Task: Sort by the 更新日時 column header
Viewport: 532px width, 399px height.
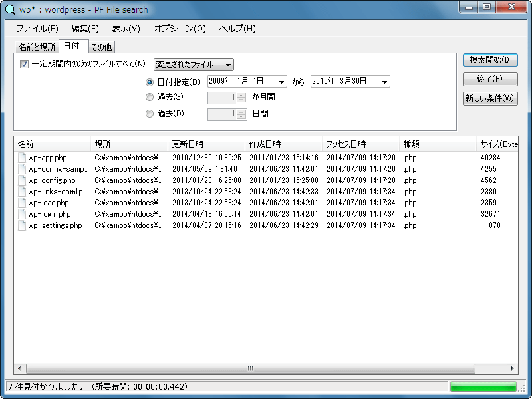Action: tap(206, 144)
